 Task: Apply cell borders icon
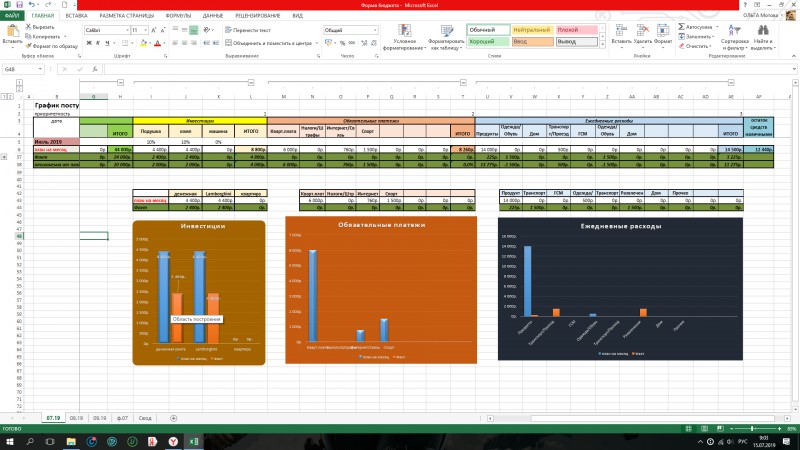point(125,43)
